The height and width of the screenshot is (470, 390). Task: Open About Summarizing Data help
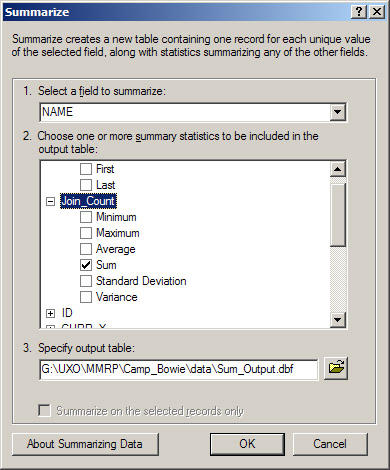(x=85, y=444)
